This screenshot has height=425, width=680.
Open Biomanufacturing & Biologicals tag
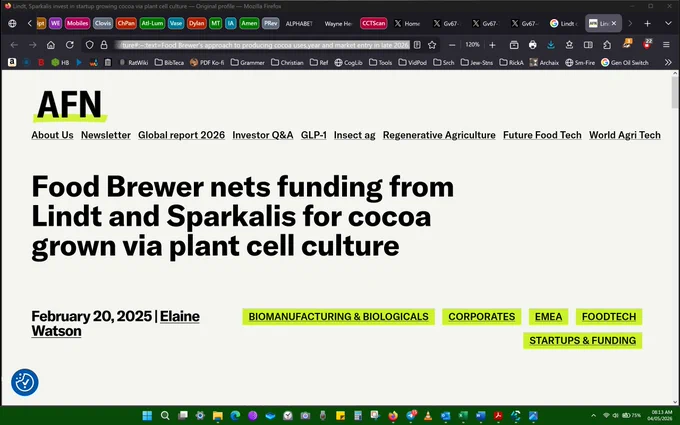pyautogui.click(x=338, y=317)
